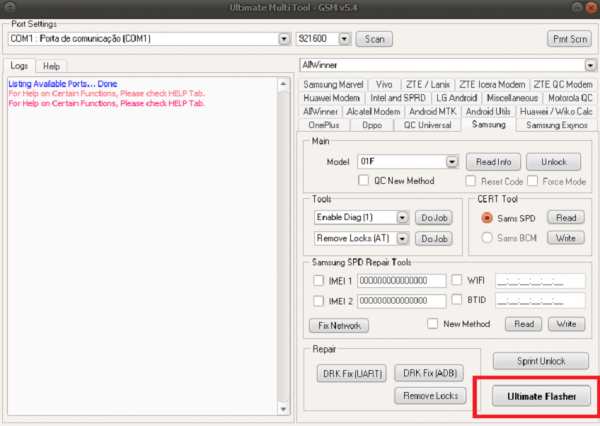
Task: Expand the AllWinner top dropdown
Action: 590,65
